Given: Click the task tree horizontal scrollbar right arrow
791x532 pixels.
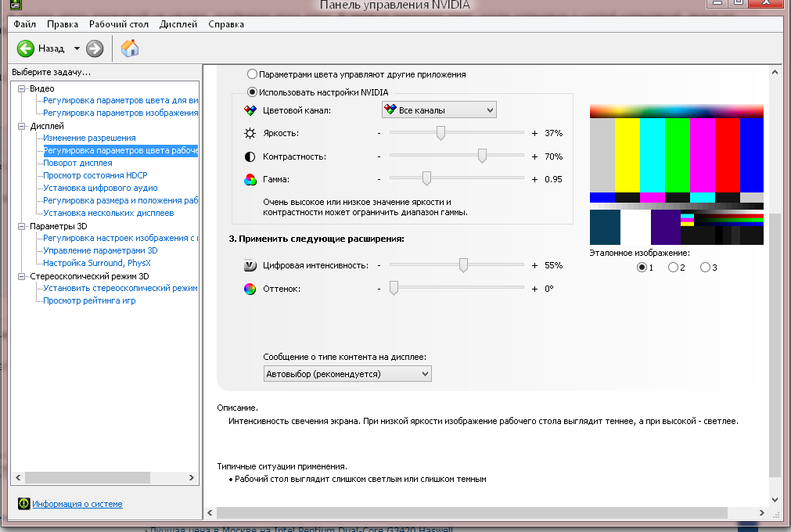Looking at the screenshot, I should (x=192, y=477).
